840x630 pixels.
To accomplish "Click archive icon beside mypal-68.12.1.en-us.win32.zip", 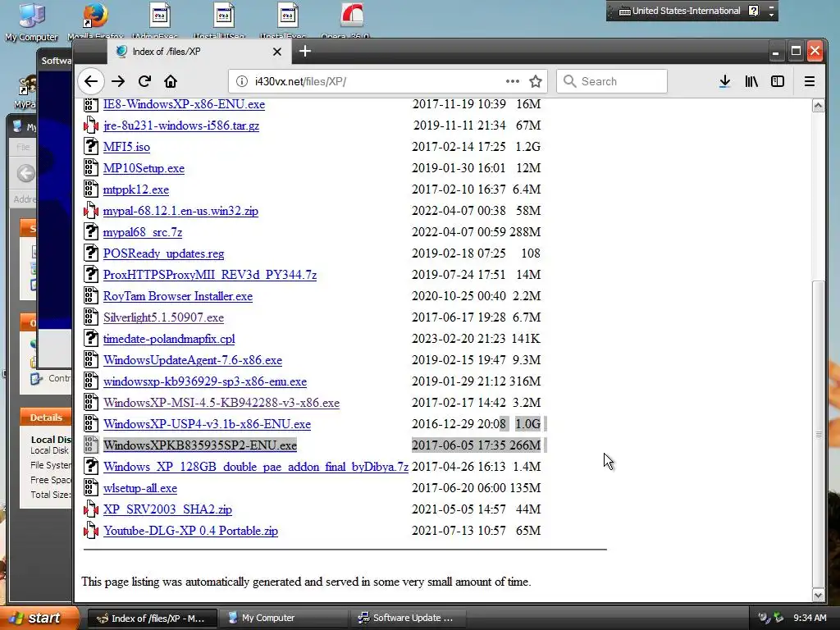I will 91,211.
